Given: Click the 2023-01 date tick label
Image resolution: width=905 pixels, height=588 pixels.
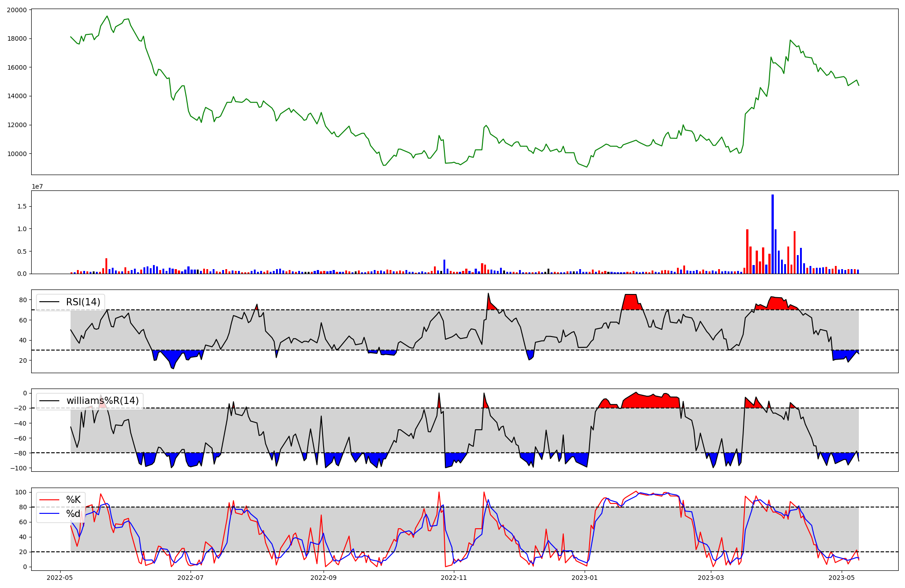Looking at the screenshot, I should 585,578.
